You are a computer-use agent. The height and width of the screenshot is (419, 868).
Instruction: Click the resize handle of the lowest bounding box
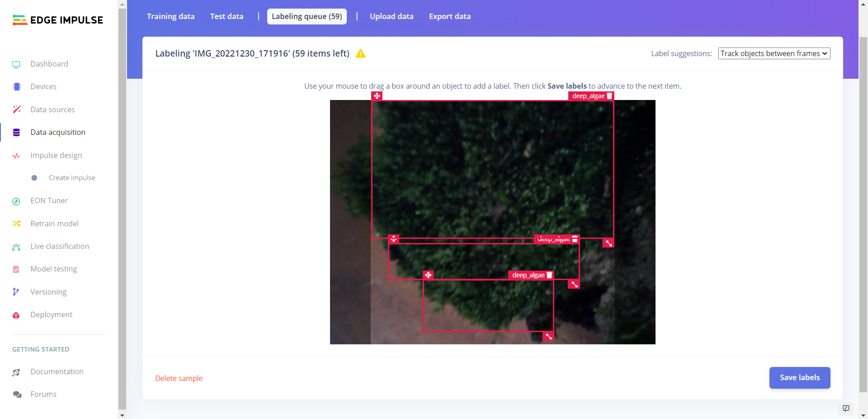click(x=548, y=336)
